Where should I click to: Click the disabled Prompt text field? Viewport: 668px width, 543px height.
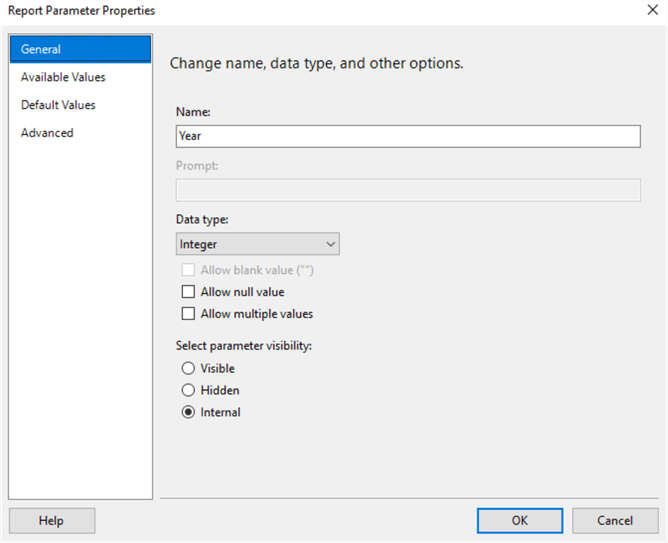click(x=407, y=190)
